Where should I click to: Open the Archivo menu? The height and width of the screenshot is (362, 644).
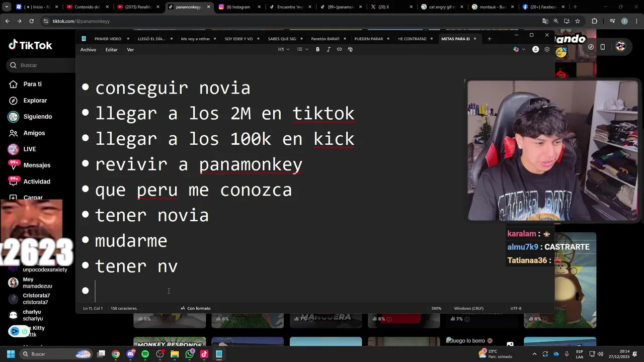[88, 50]
